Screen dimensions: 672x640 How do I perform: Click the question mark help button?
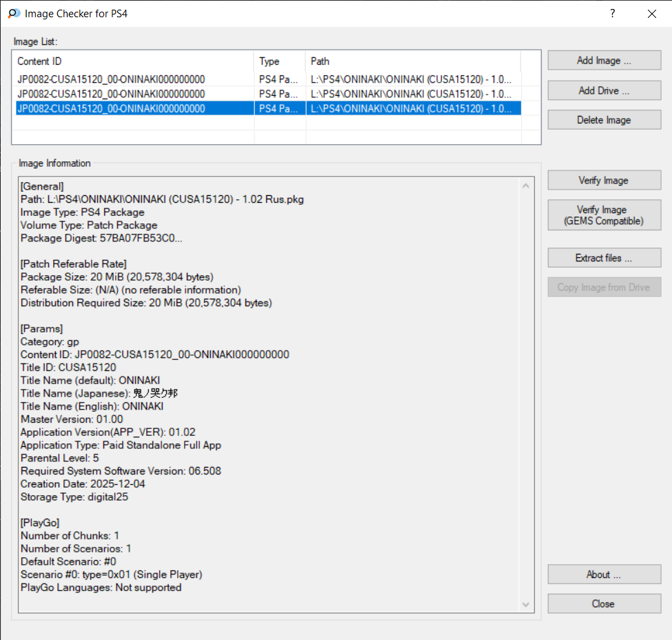(x=612, y=13)
